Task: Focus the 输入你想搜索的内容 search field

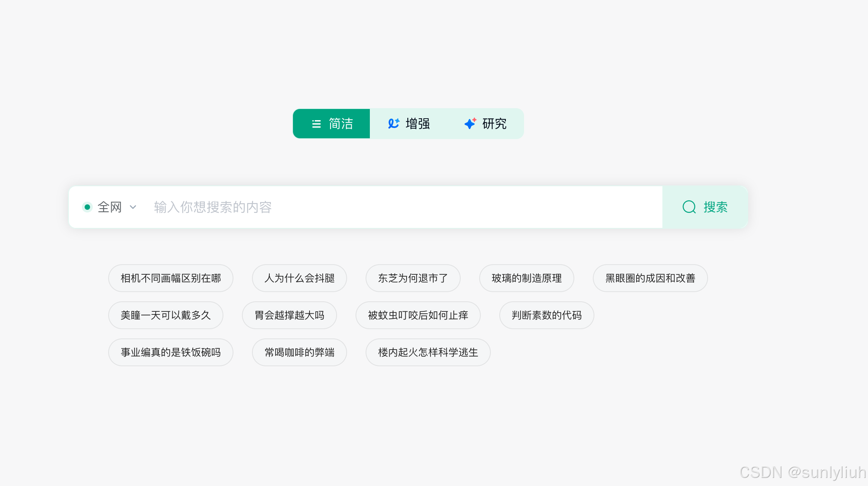Action: 402,207
